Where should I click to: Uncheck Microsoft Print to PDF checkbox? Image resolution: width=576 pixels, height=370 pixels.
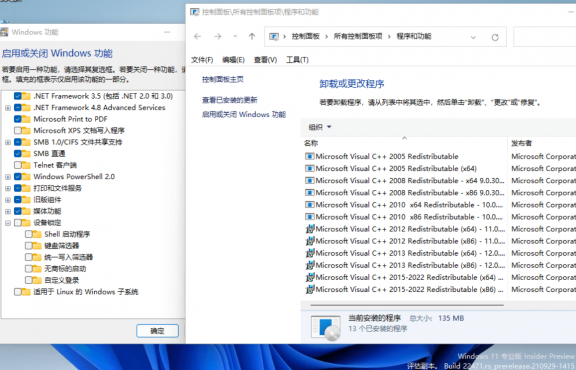pyautogui.click(x=18, y=119)
